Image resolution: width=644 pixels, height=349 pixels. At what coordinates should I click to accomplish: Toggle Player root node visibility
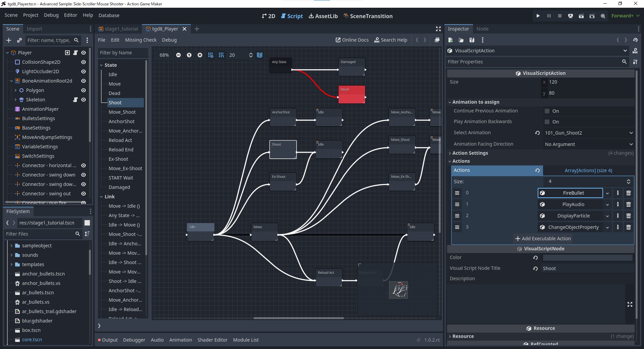coord(84,53)
